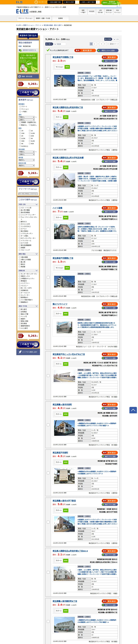Jump to 最後のページ
The height and width of the screenshot is (644, 138).
113,44
